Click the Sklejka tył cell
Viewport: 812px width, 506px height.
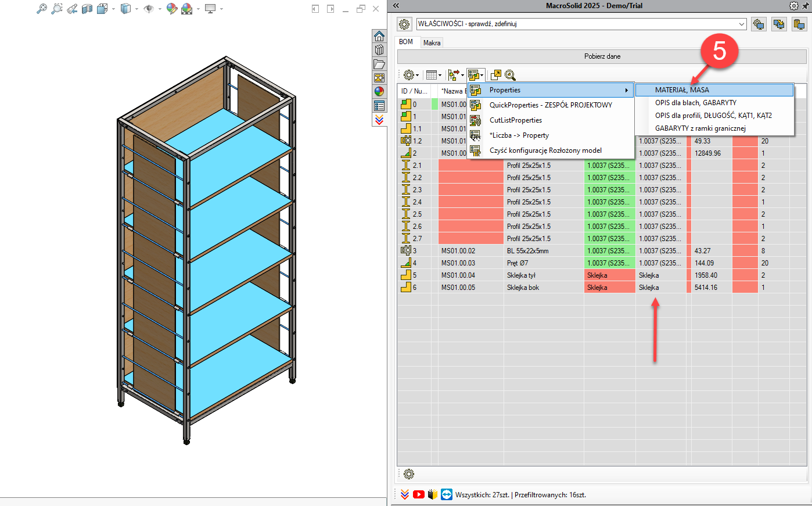[544, 275]
